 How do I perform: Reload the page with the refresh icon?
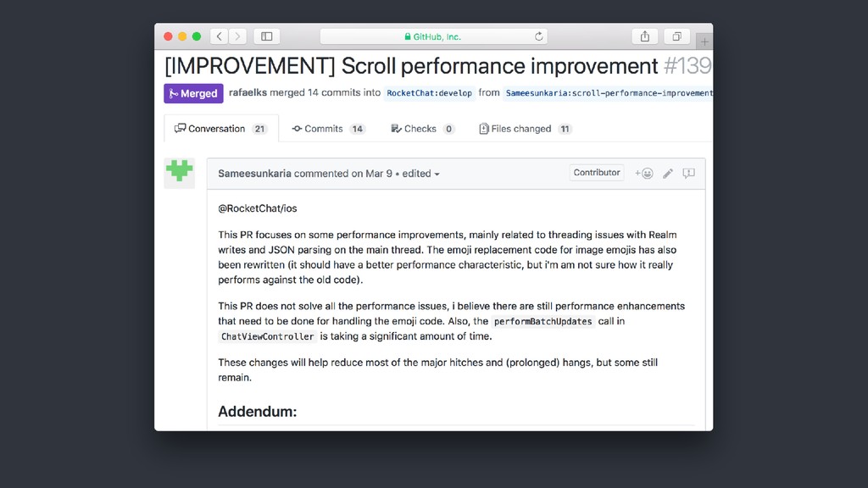[538, 36]
